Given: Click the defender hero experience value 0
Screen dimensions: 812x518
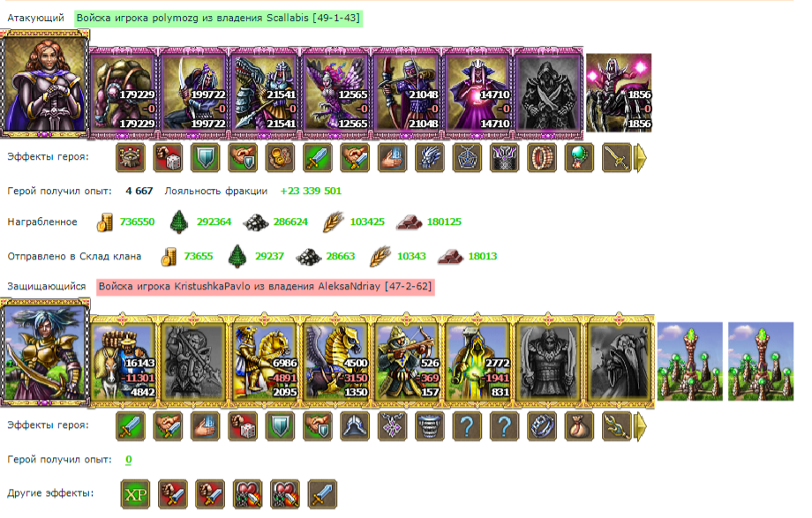Looking at the screenshot, I should coord(129,460).
